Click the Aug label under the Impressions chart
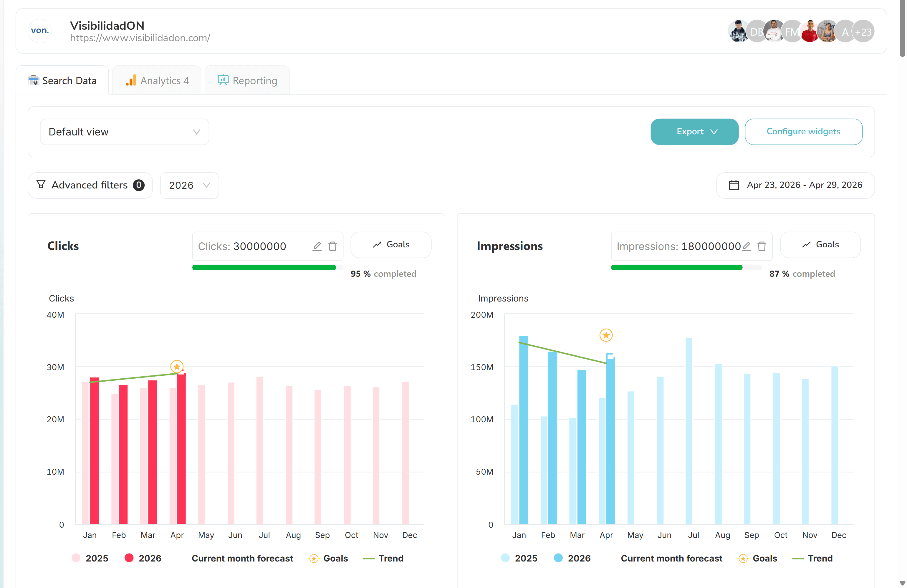 pyautogui.click(x=723, y=535)
